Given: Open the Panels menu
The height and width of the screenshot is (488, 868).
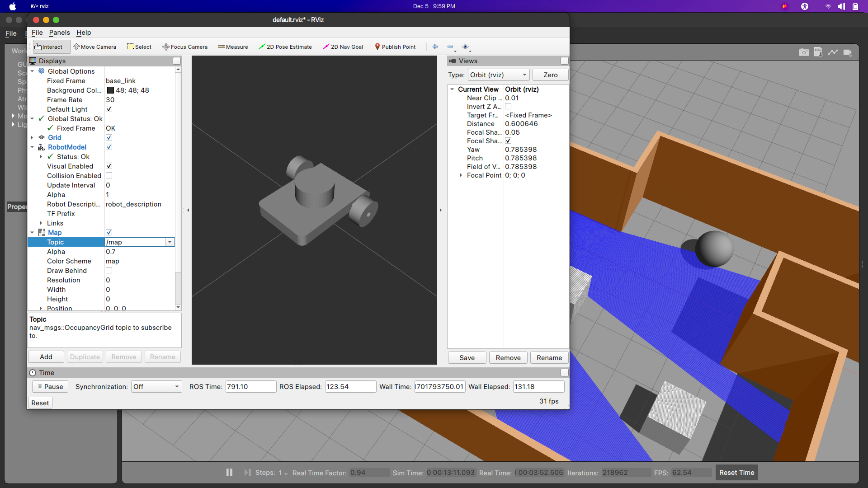Looking at the screenshot, I should point(59,33).
